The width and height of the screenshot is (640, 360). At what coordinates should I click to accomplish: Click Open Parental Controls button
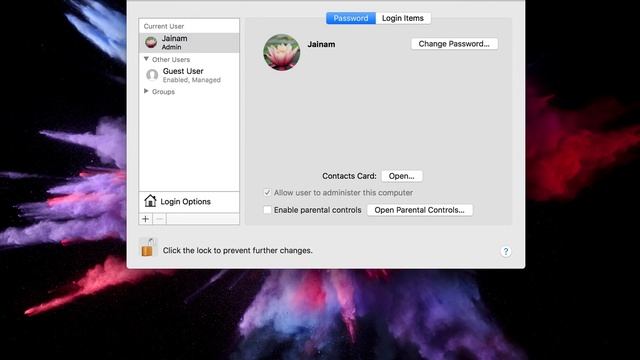(420, 210)
